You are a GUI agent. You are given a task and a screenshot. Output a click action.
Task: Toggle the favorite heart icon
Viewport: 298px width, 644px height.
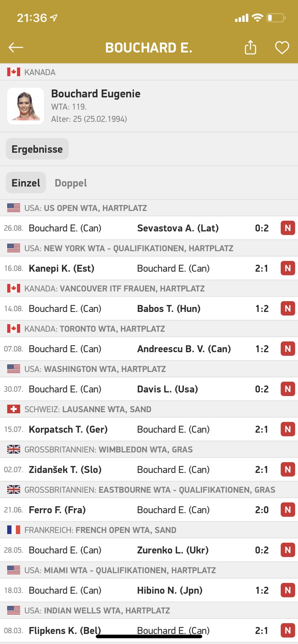pos(282,47)
